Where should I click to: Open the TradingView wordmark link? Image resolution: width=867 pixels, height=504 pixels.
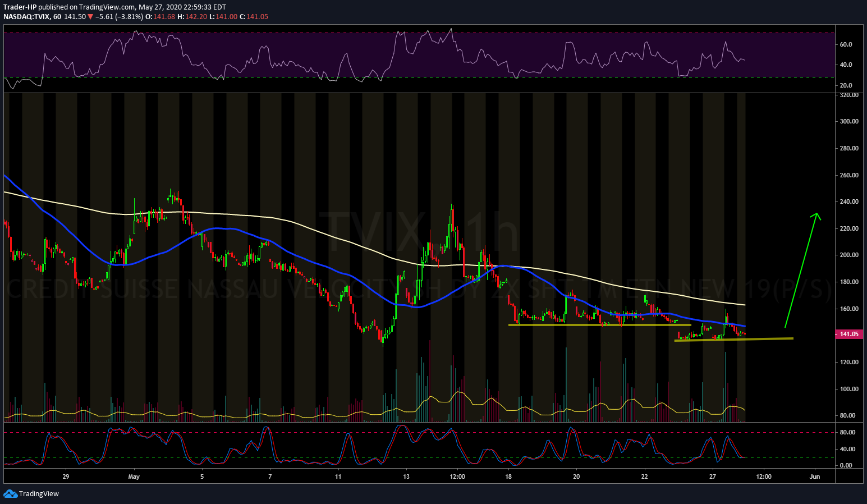click(39, 494)
